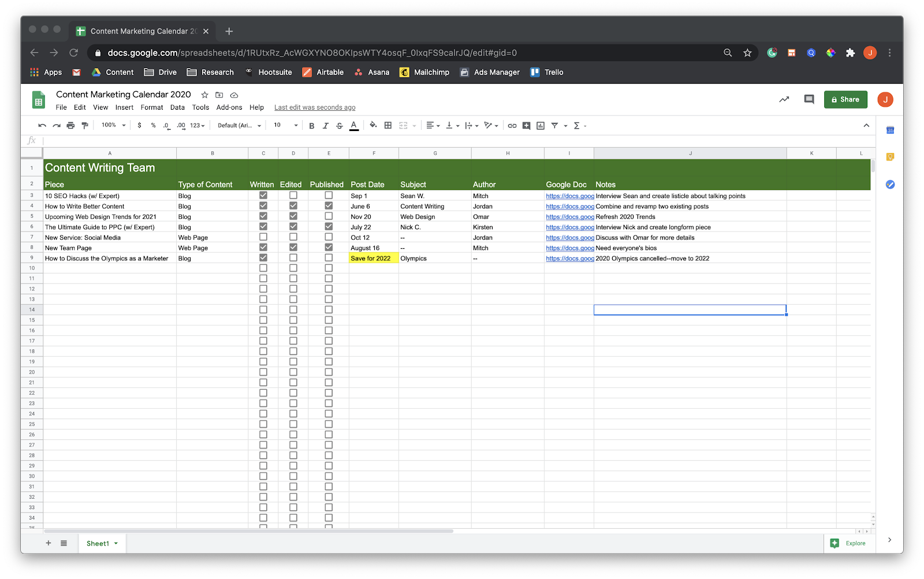Apply strikethrough formatting from toolbar

click(340, 126)
